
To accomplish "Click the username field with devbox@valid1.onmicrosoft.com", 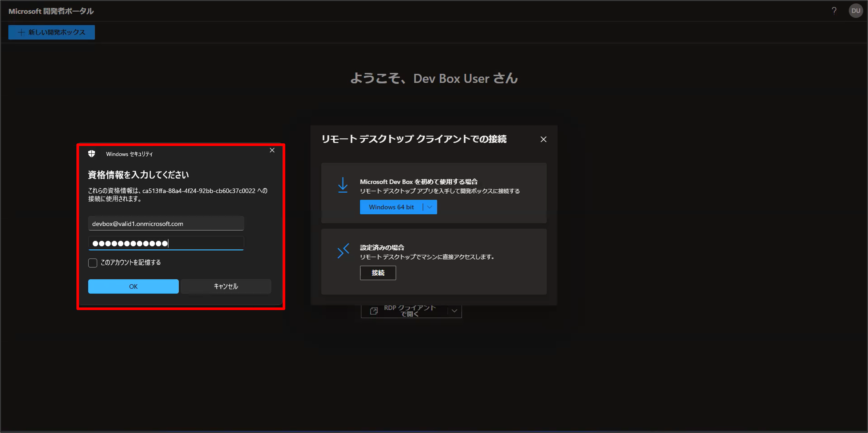I will (x=166, y=224).
